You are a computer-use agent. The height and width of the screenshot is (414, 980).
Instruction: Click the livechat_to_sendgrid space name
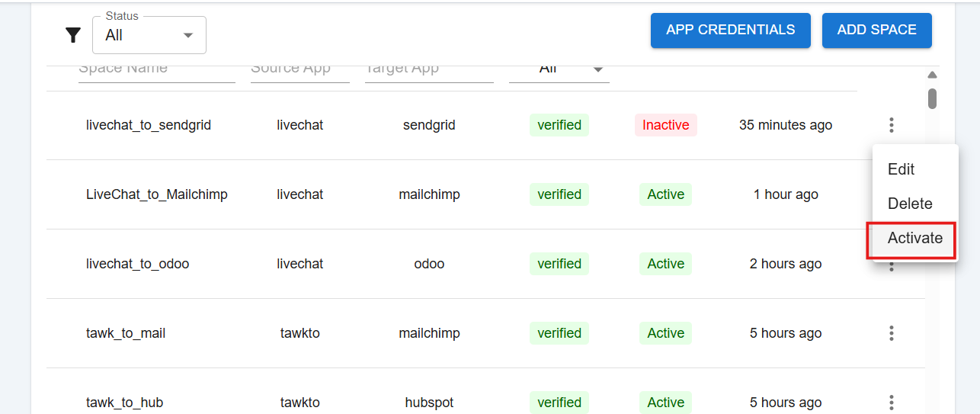(x=149, y=125)
